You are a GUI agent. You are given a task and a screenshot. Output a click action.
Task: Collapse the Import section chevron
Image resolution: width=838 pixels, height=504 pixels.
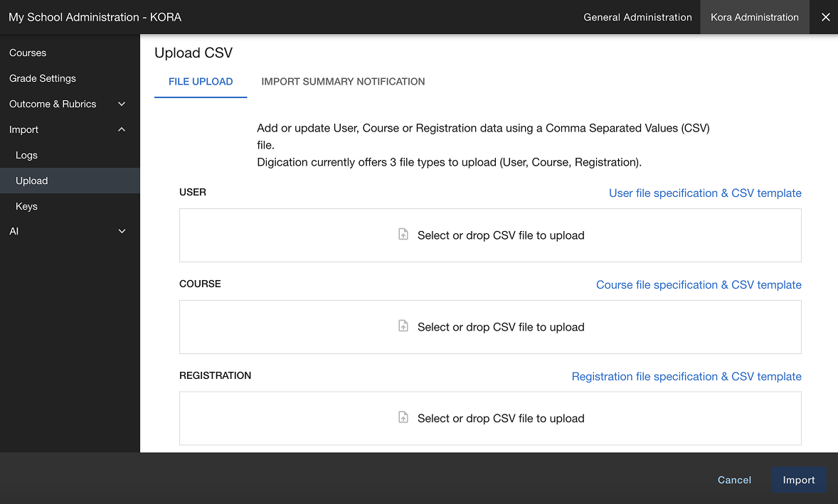coord(122,130)
